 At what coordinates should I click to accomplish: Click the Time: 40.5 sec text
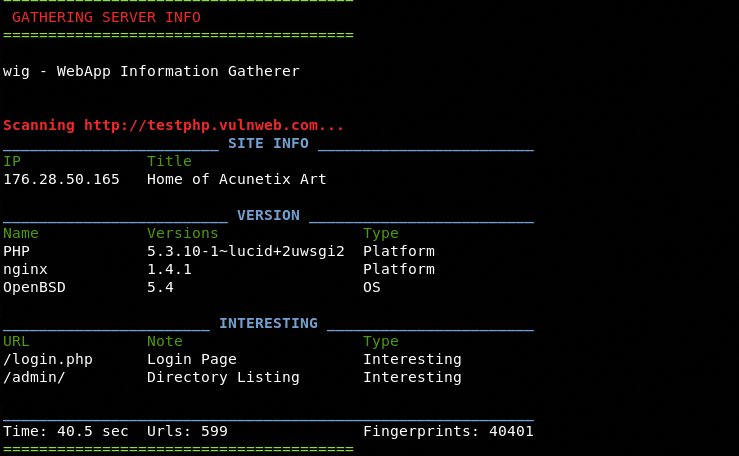tap(65, 431)
